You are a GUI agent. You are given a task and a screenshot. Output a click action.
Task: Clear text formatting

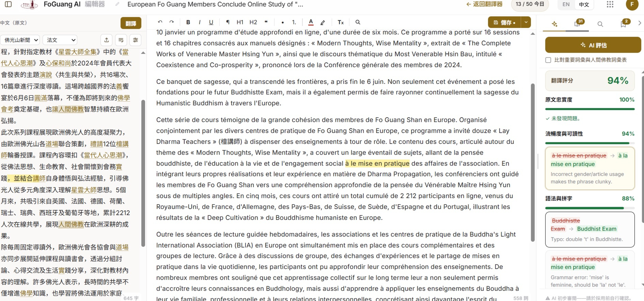pos(341,22)
